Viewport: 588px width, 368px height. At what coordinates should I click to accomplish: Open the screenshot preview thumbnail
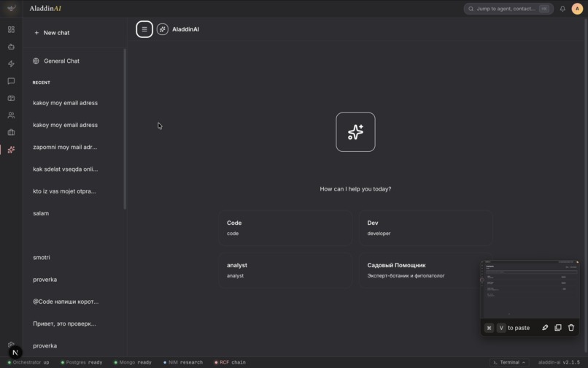(530, 289)
